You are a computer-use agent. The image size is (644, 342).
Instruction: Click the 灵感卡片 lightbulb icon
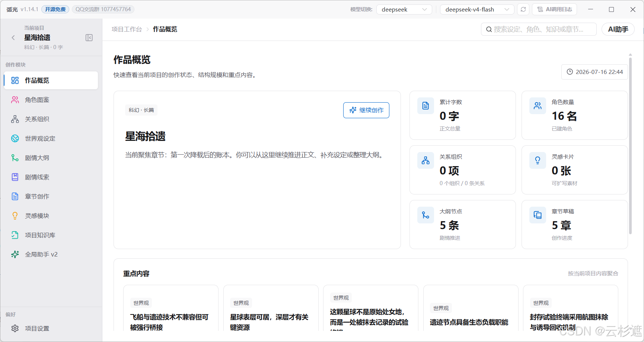click(538, 161)
